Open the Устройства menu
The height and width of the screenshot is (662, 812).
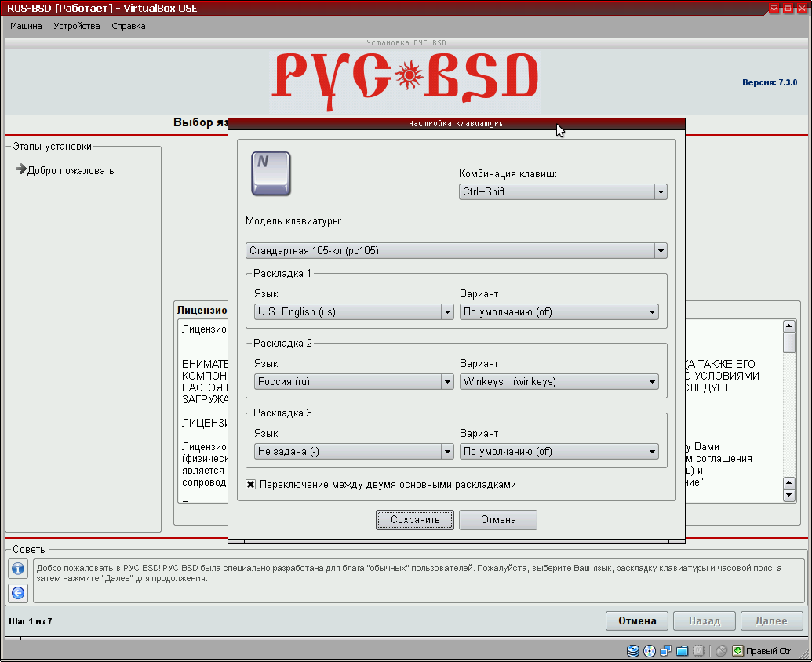pyautogui.click(x=77, y=26)
